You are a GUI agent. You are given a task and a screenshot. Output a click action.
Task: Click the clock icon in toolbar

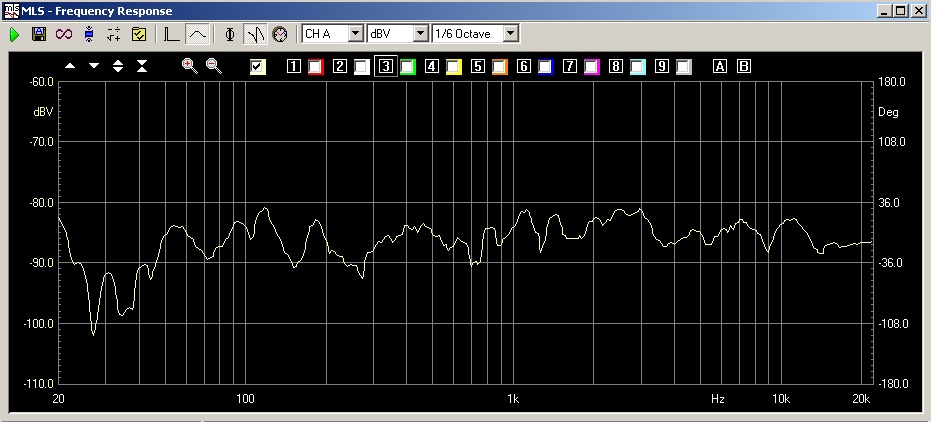click(280, 34)
